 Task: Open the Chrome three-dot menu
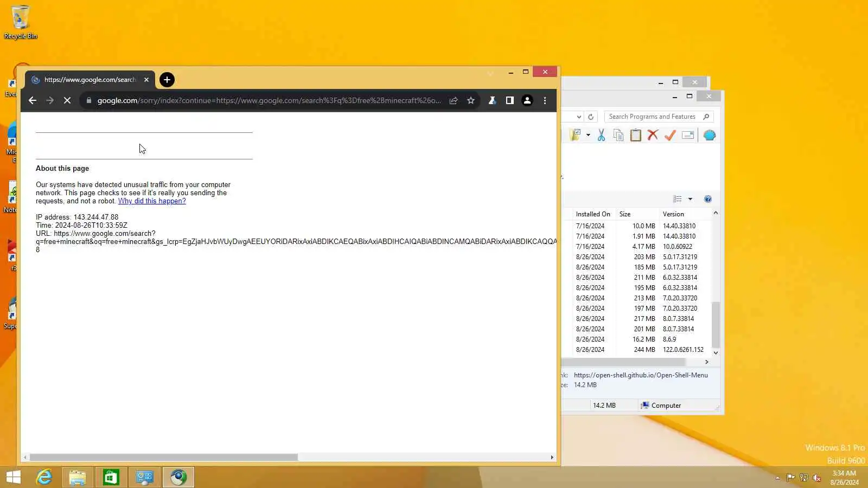pos(545,100)
